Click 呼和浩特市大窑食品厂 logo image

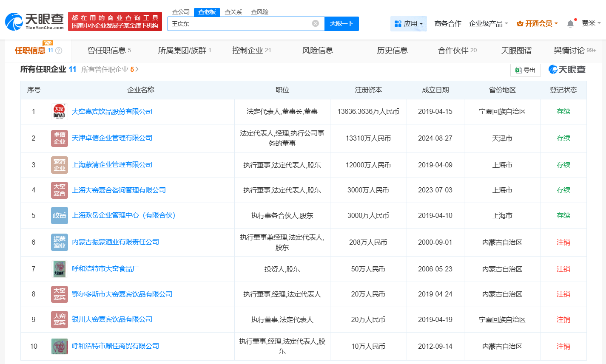tap(59, 269)
